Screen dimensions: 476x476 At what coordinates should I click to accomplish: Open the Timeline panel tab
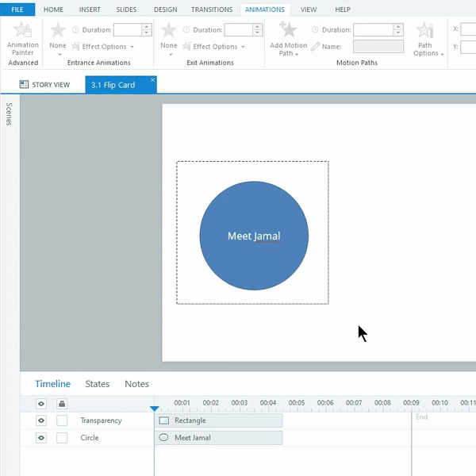click(x=53, y=384)
